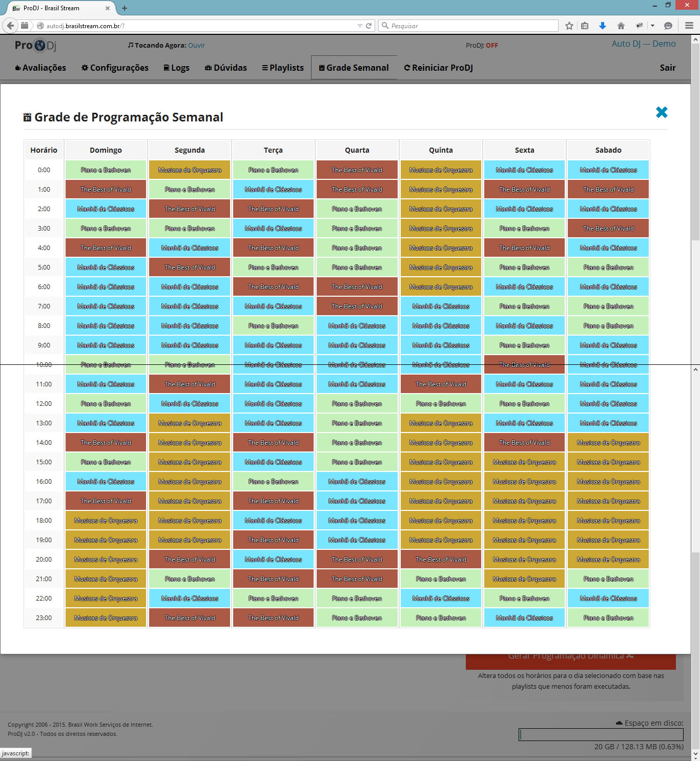Go to browser home icon
This screenshot has width=700, height=761.
pyautogui.click(x=621, y=26)
